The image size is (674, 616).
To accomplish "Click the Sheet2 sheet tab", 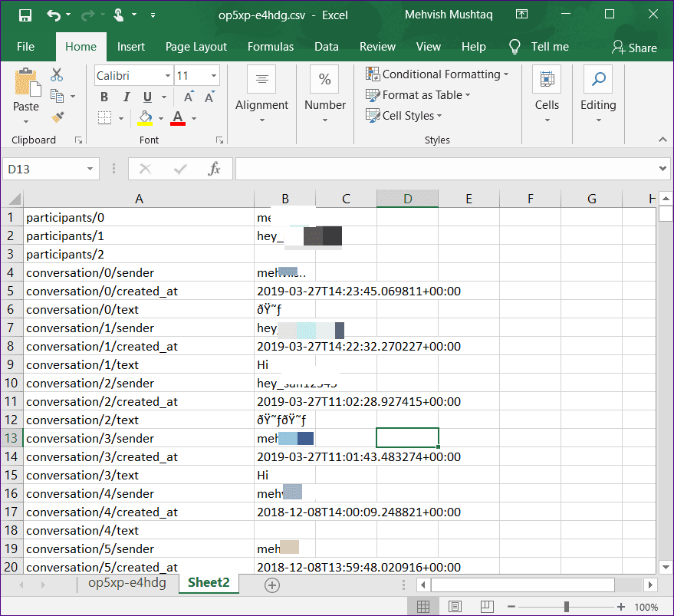I will point(209,583).
